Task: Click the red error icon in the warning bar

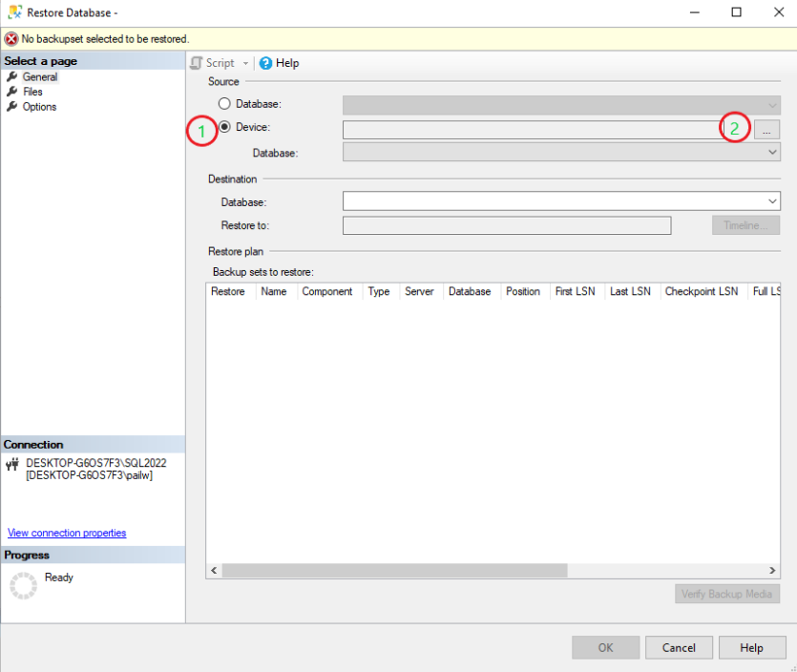Action: [x=11, y=39]
